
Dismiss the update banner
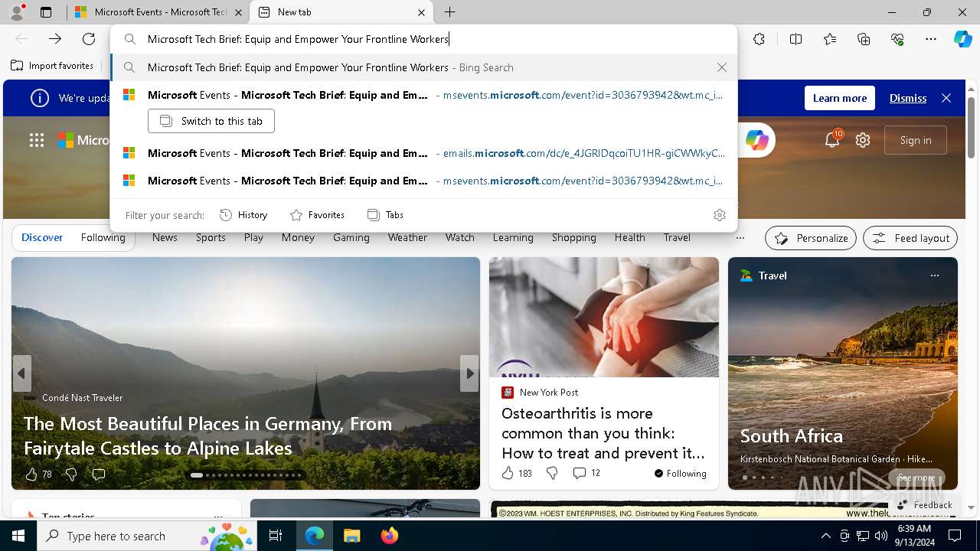pos(908,98)
